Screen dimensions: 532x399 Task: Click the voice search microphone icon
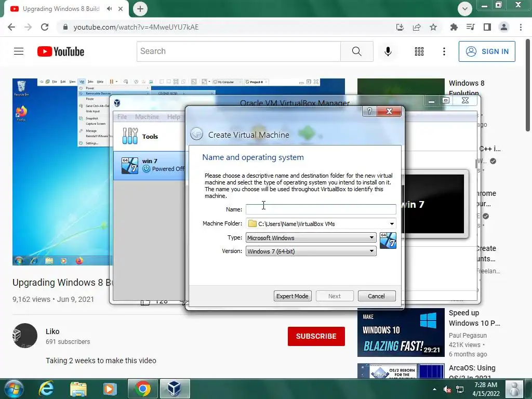[x=388, y=51]
